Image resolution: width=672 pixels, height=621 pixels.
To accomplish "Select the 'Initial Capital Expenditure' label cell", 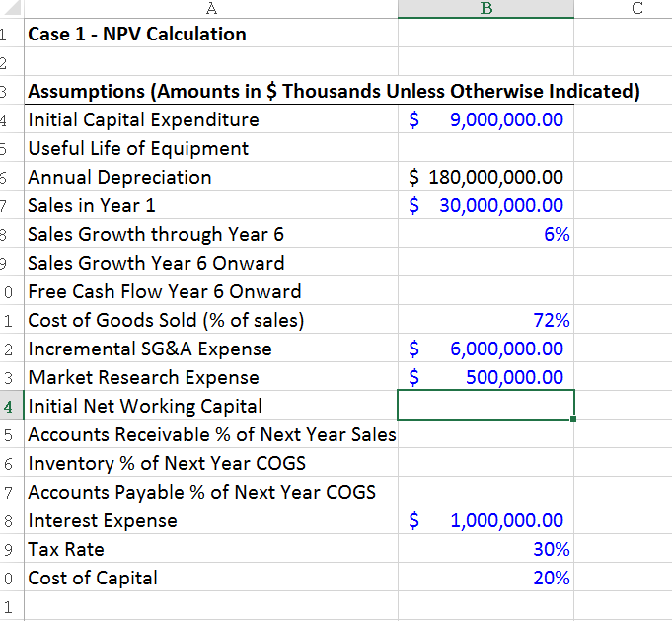I will [x=211, y=119].
